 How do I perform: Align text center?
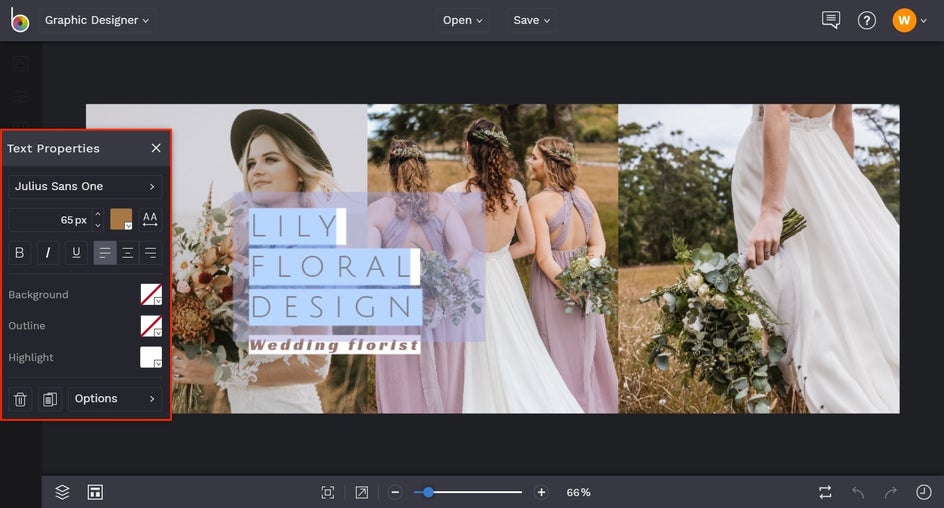coord(128,253)
